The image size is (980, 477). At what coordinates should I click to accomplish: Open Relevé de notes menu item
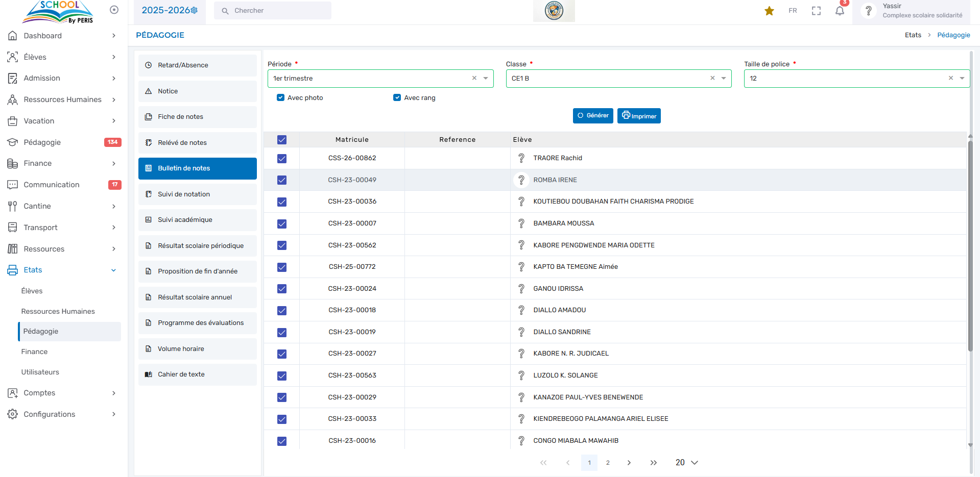(197, 143)
